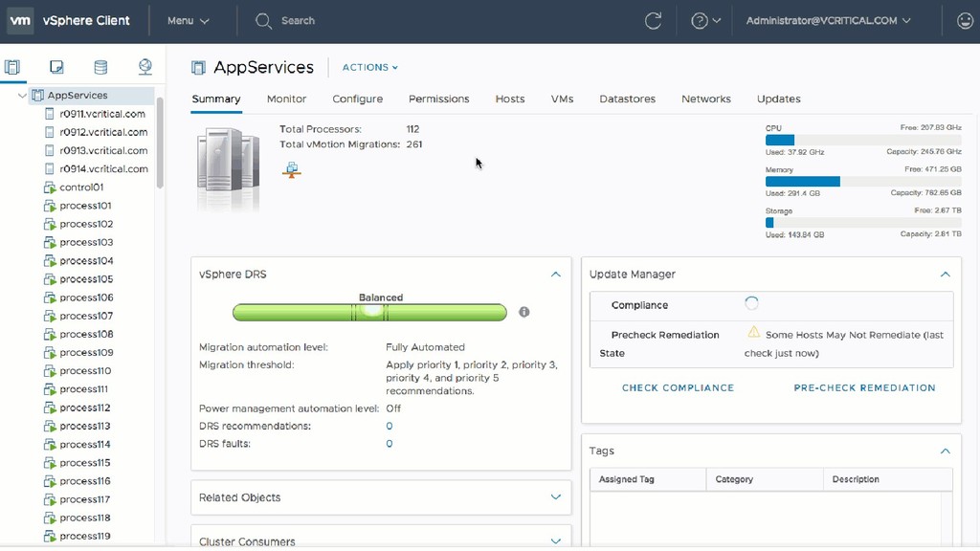This screenshot has height=551, width=980.
Task: Click PRE-CHECK REMEDIATION
Action: tap(865, 388)
